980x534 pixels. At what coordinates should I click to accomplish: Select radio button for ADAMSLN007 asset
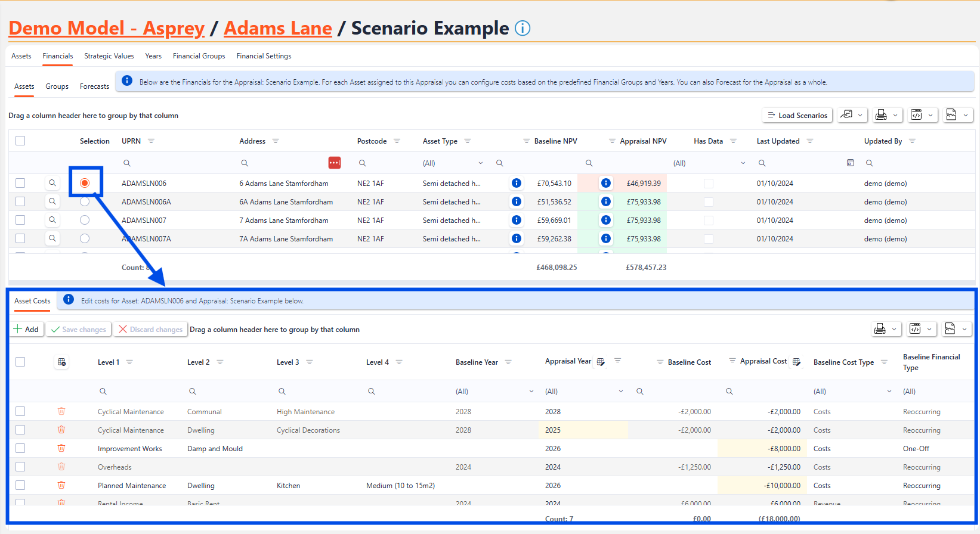tap(85, 221)
